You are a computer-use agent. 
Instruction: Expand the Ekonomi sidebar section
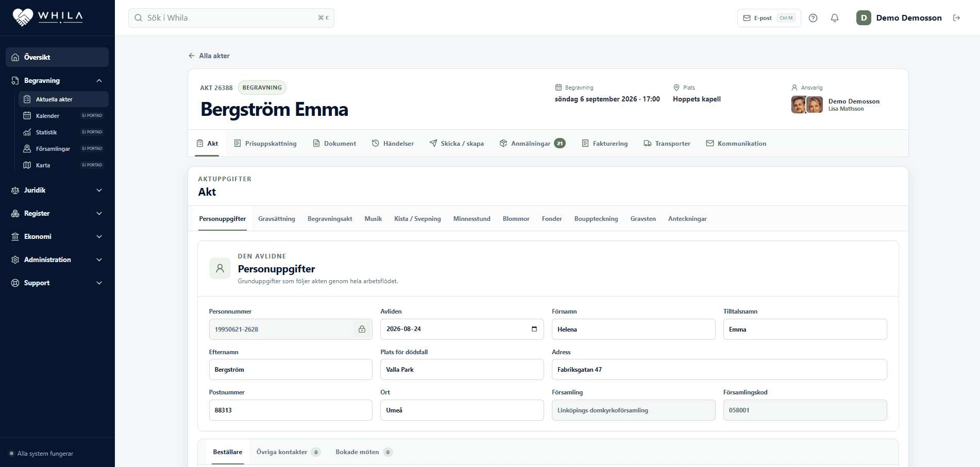[x=57, y=236]
